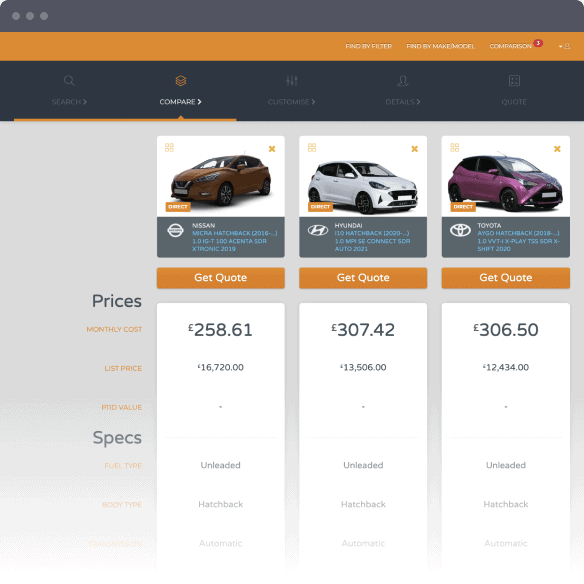Open the user account dropdown
584x584 pixels.
coord(565,46)
